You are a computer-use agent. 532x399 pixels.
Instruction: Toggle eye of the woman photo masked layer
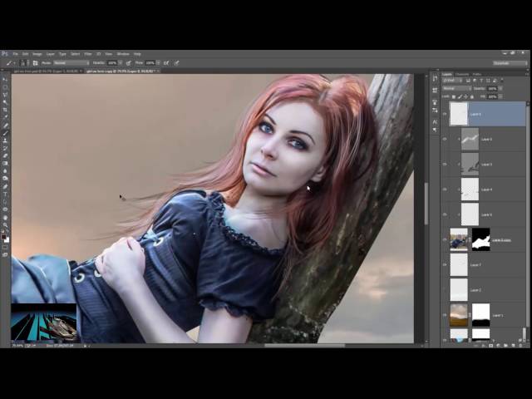click(445, 239)
